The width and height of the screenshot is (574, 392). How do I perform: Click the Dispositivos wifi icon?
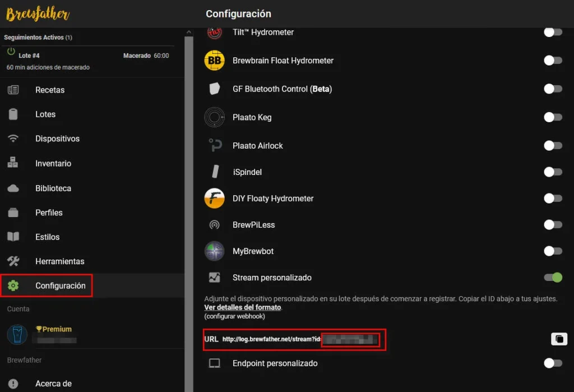click(x=13, y=139)
